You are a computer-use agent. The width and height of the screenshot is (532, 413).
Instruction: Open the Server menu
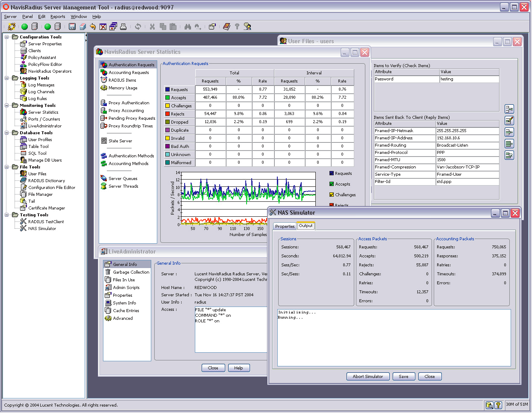tap(10, 17)
